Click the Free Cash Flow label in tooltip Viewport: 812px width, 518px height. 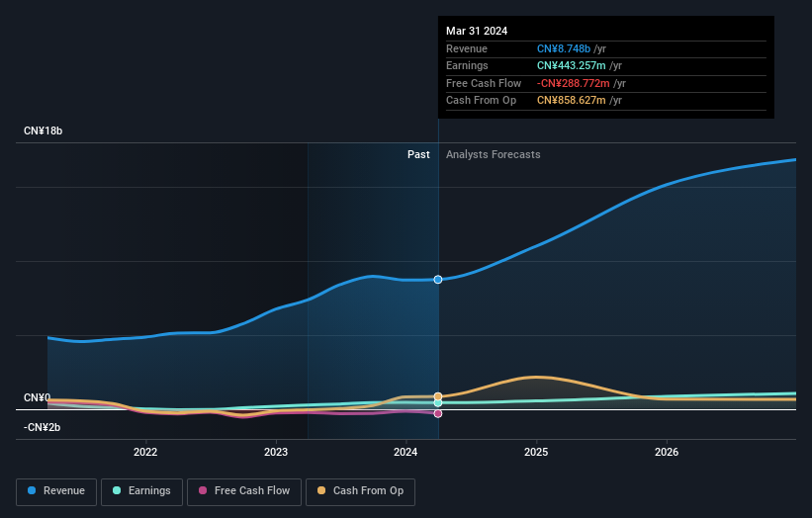point(484,83)
